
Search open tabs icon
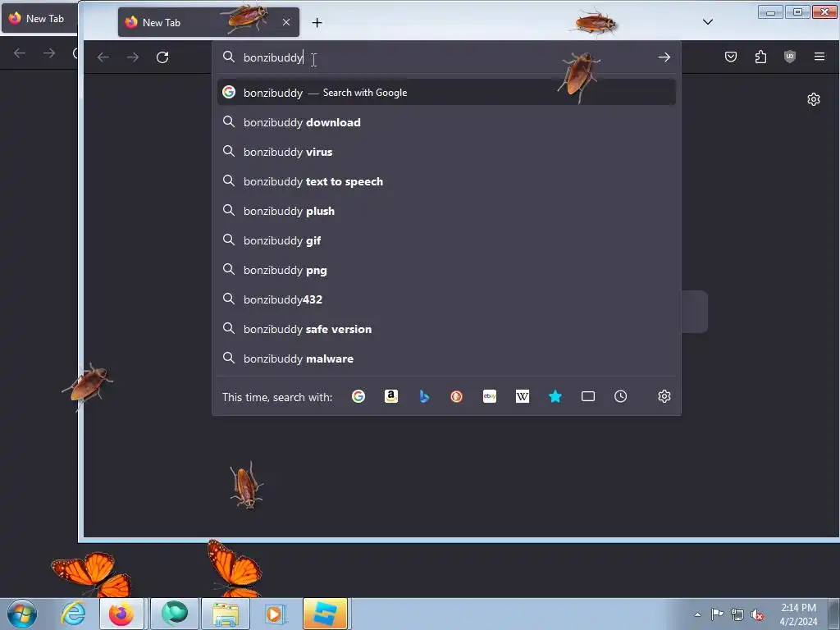coord(588,396)
